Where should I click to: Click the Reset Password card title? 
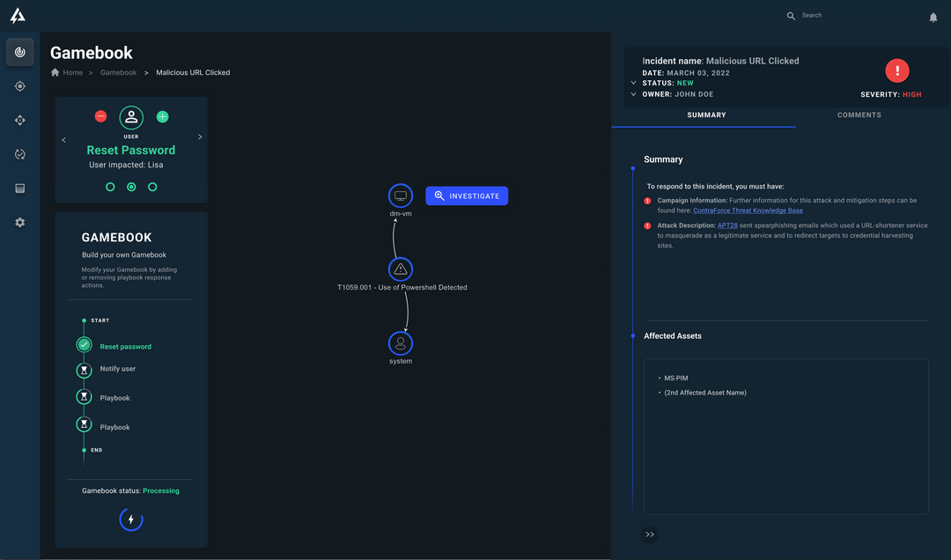coord(131,150)
